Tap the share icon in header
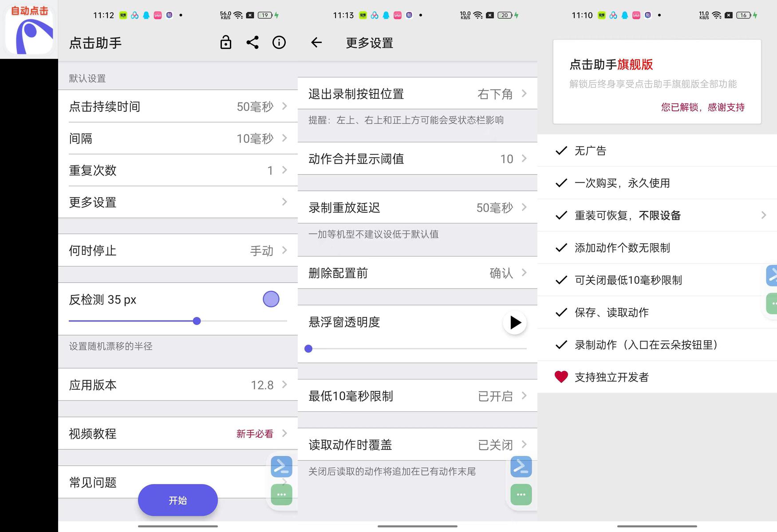This screenshot has height=532, width=777. [252, 43]
